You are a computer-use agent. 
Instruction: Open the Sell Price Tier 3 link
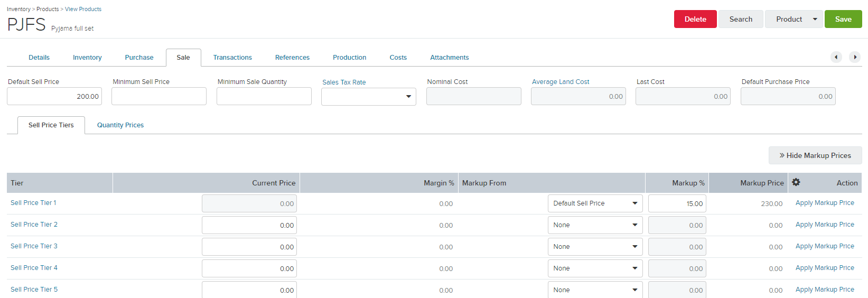tap(34, 246)
